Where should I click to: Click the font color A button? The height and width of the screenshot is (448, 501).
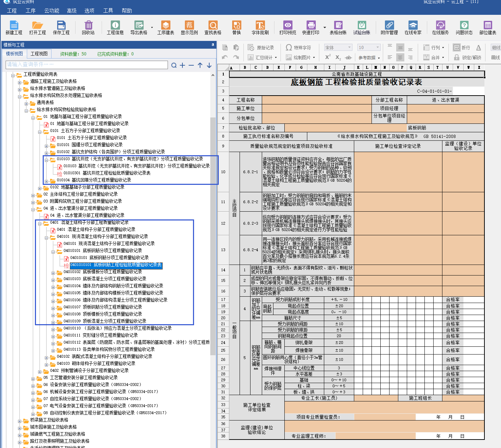click(478, 48)
